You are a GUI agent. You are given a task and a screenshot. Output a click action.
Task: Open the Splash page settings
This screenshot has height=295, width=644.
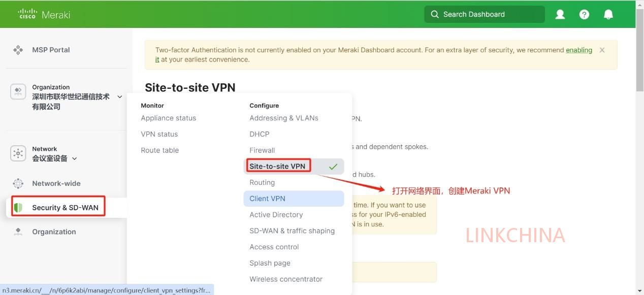270,263
